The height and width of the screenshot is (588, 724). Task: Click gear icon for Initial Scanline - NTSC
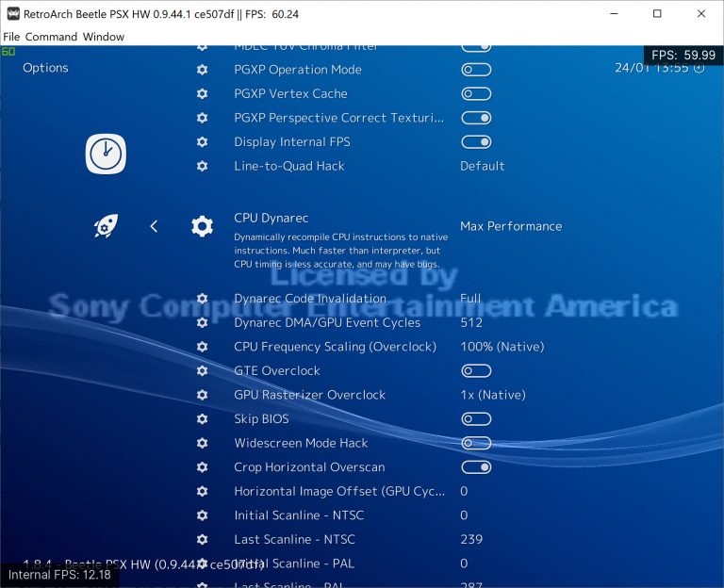(203, 515)
